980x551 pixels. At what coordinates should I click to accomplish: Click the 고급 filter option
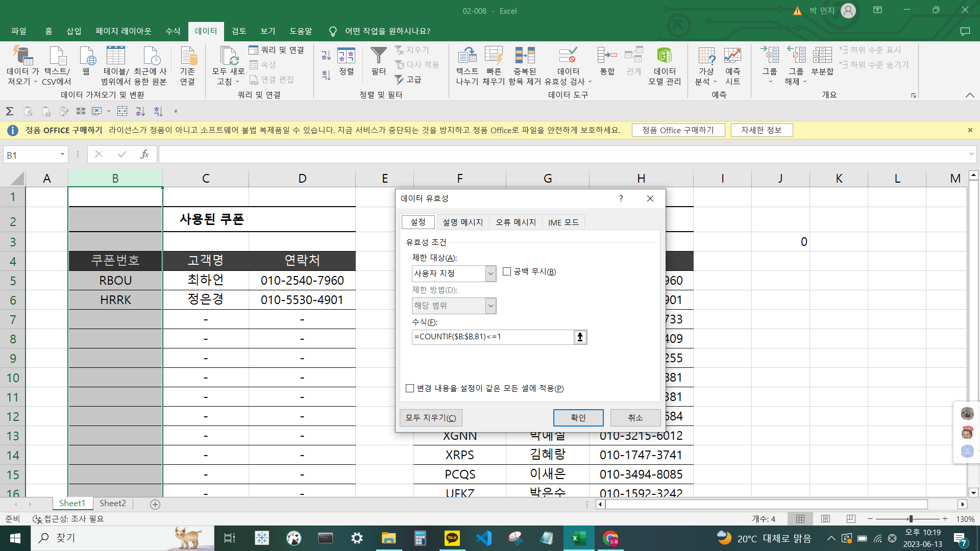(408, 80)
